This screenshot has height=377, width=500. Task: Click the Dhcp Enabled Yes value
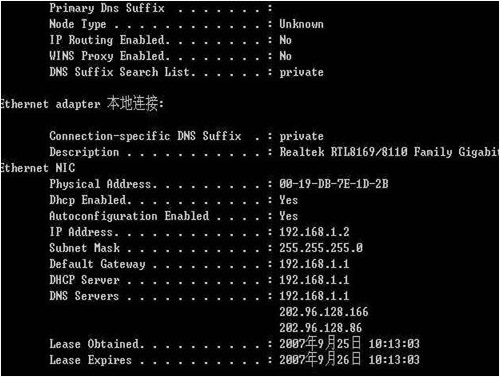288,200
